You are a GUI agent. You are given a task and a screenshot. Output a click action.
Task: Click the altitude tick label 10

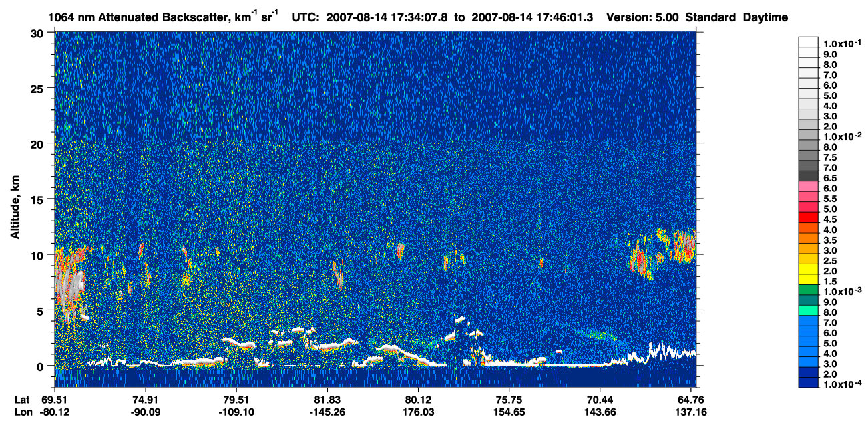click(x=39, y=255)
